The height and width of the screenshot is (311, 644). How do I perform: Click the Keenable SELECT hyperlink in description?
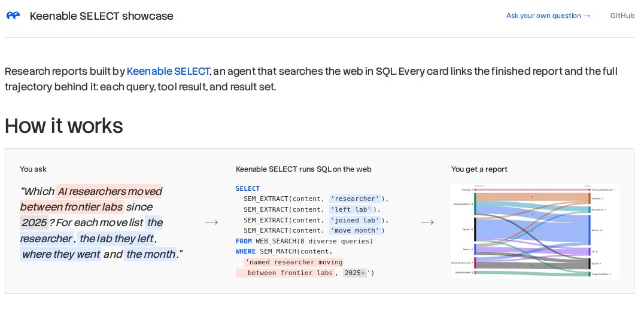click(168, 71)
